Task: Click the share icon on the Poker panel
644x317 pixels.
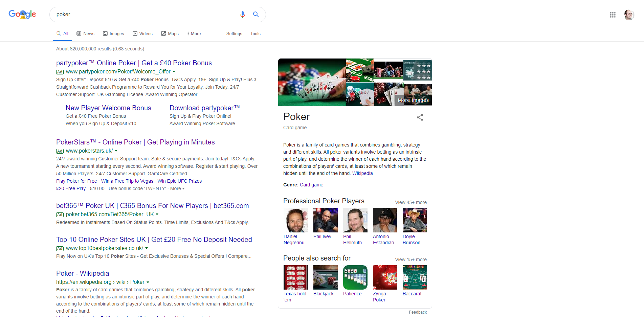Action: tap(420, 117)
